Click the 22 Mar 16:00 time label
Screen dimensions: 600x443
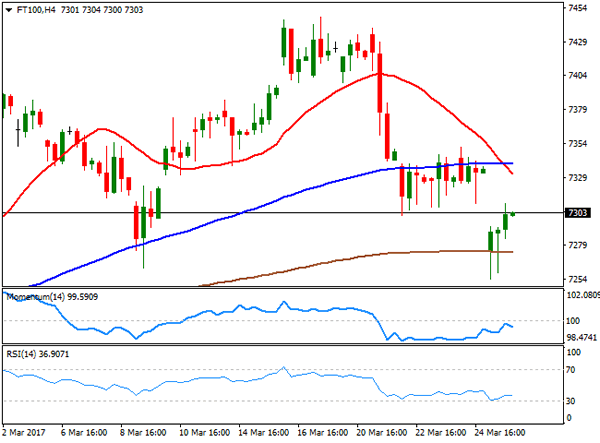point(440,433)
